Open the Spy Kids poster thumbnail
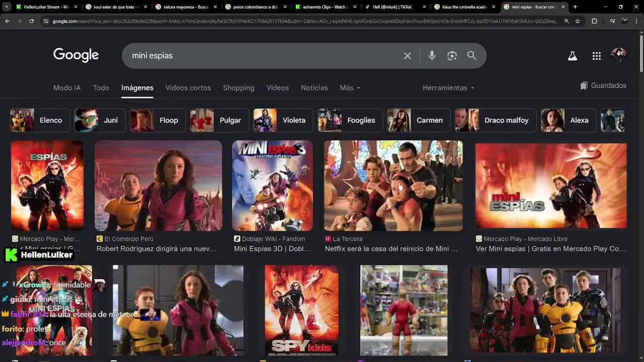 coord(302,310)
